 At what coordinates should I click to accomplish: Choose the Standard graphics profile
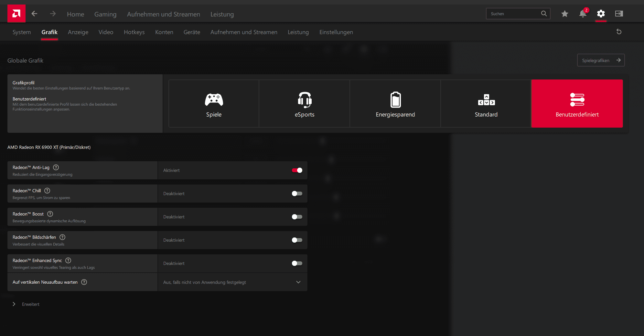coord(486,104)
